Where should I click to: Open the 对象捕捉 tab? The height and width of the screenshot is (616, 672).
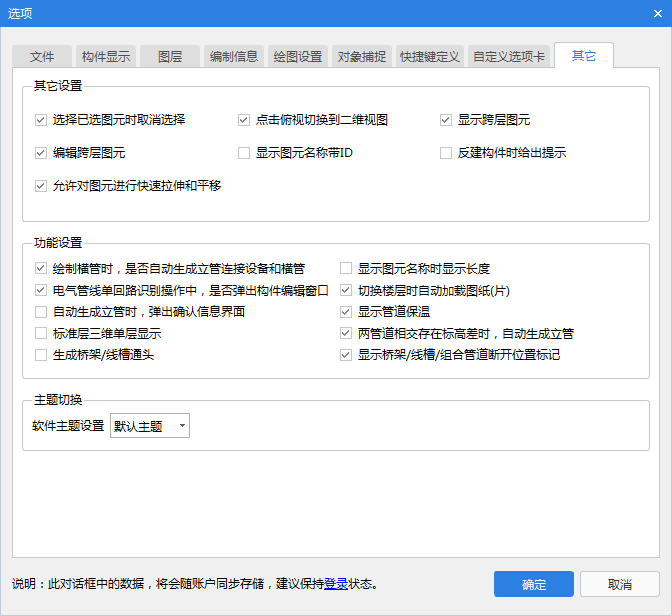click(x=362, y=57)
